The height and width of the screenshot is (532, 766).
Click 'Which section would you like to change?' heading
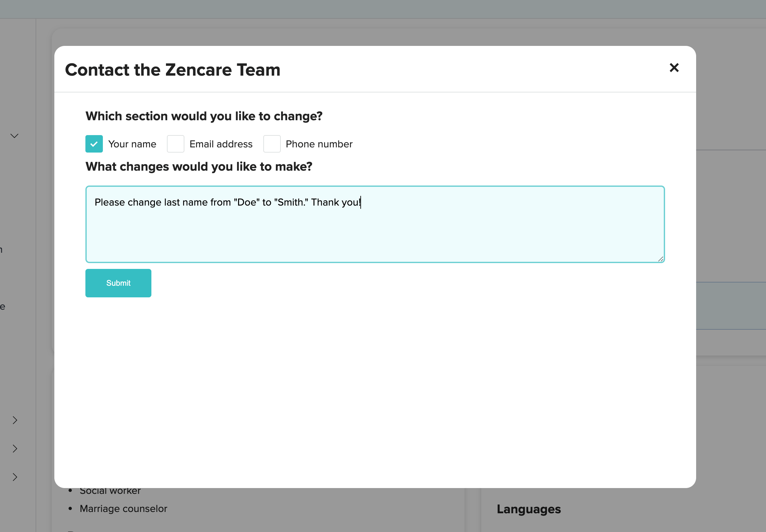[x=204, y=116]
